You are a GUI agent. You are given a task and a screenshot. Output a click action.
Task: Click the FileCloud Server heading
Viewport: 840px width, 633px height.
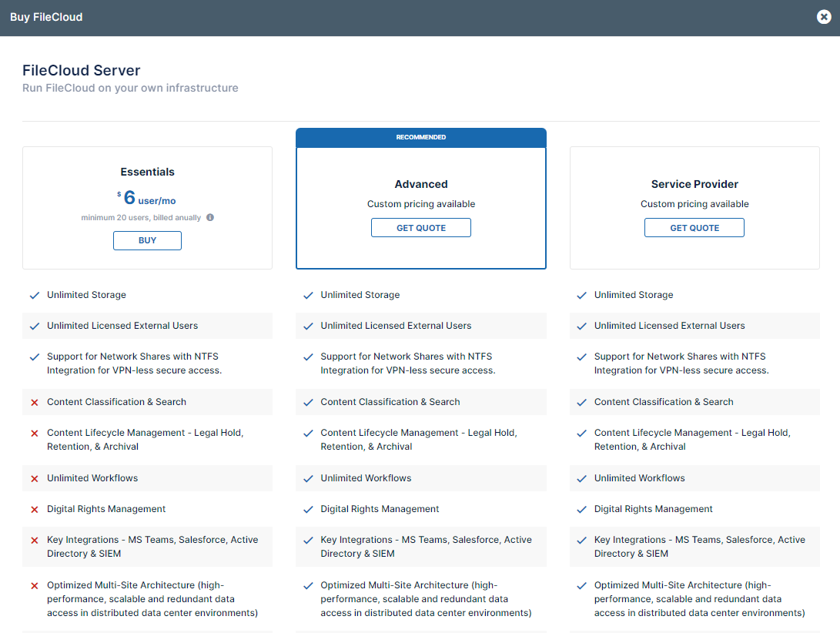(81, 71)
